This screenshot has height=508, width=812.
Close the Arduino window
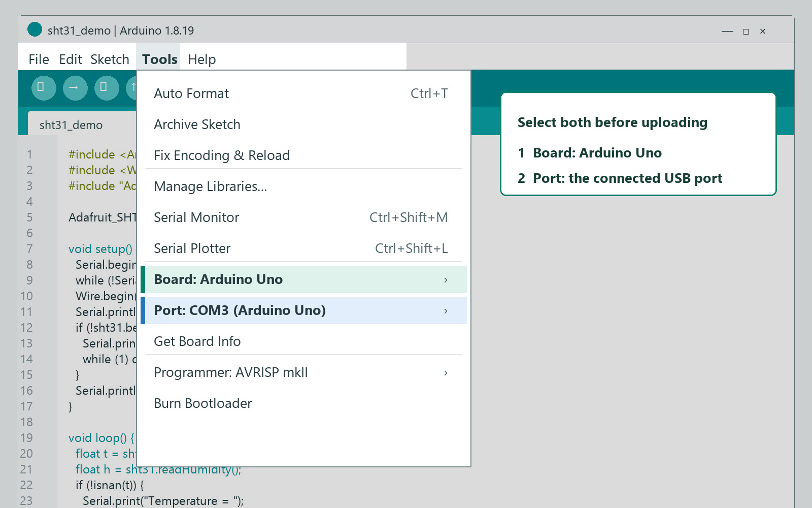762,31
